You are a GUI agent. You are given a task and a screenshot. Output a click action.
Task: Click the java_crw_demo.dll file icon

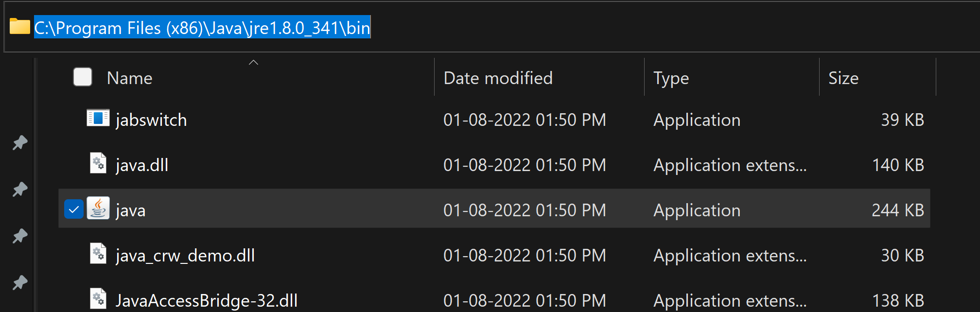tap(98, 254)
